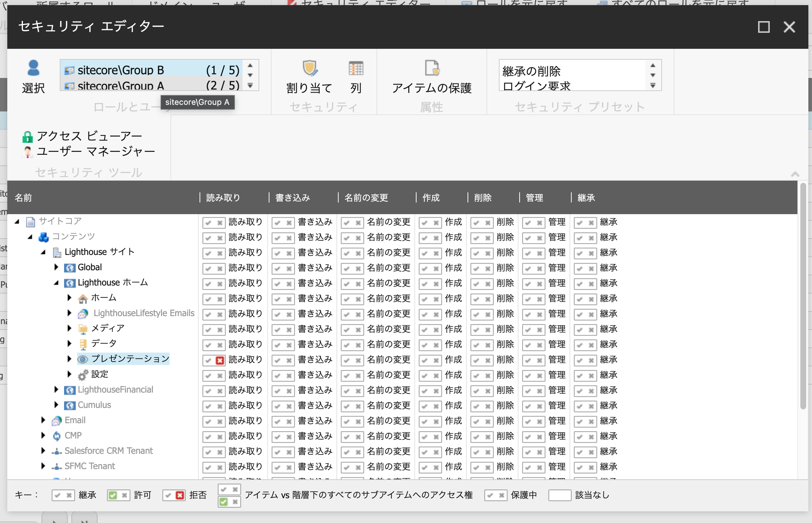Image resolution: width=812 pixels, height=523 pixels.
Task: Collapse the サイトコア tree node
Action: [17, 221]
